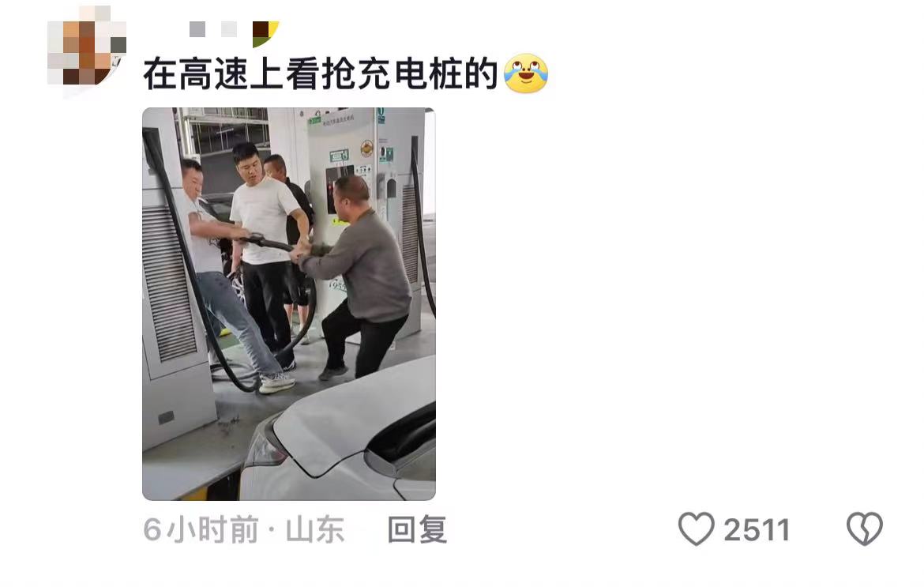This screenshot has width=924, height=587.
Task: Open the attached charging station photo
Action: click(x=289, y=303)
